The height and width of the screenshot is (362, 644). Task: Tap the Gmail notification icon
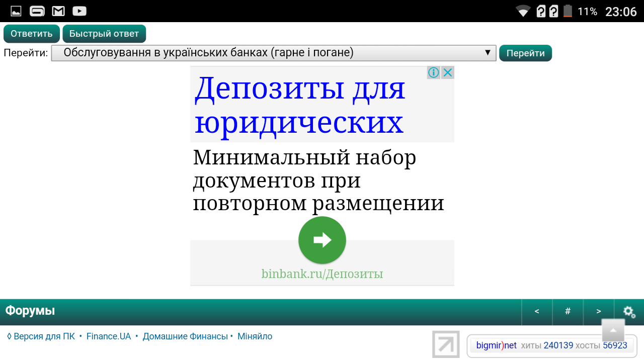(x=58, y=11)
